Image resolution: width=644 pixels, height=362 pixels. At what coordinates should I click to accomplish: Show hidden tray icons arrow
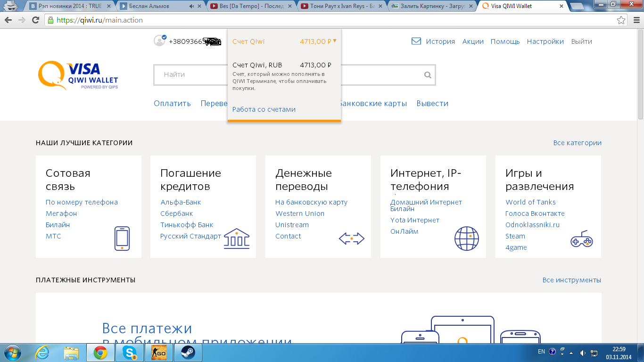(x=571, y=353)
